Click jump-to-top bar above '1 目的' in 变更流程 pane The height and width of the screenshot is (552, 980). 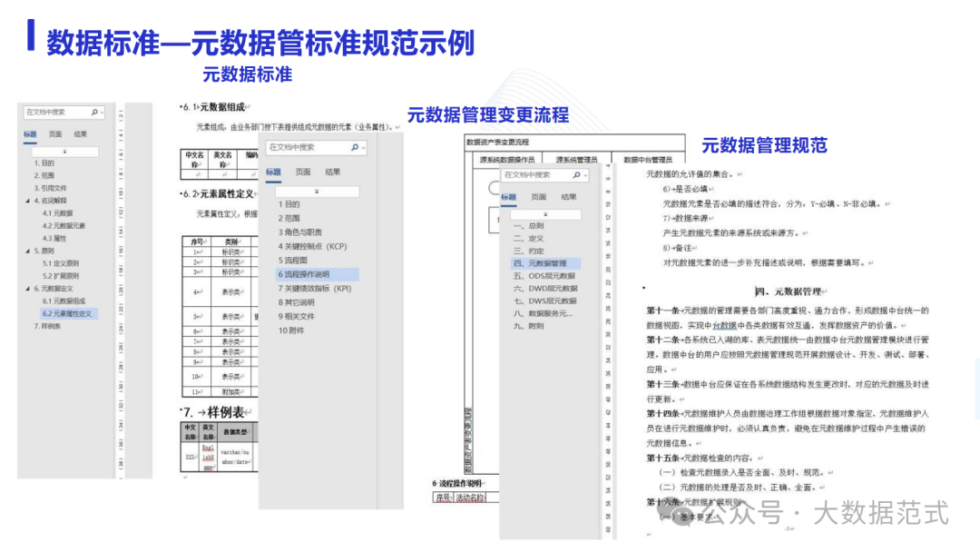317,192
